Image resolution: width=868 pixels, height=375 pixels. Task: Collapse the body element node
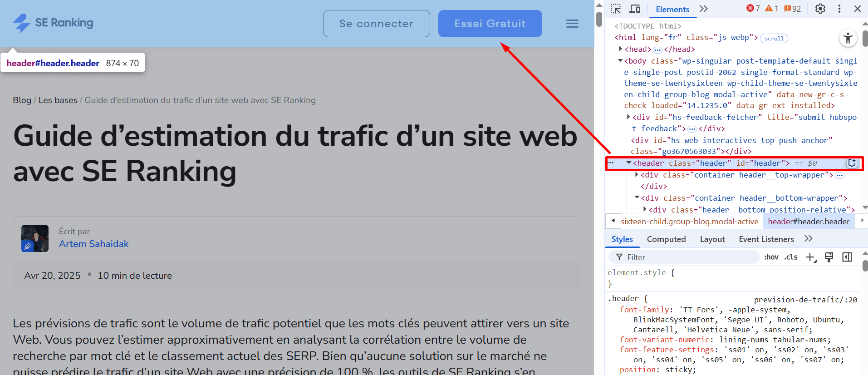pos(620,60)
